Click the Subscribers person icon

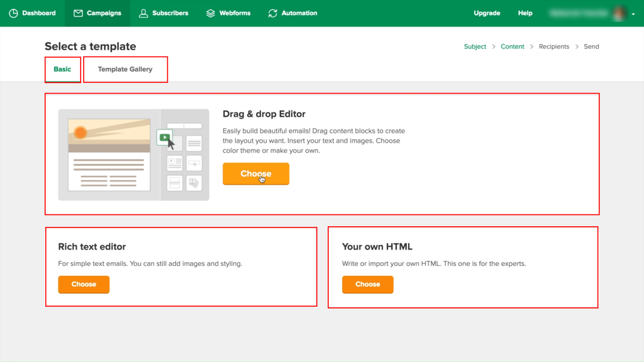pyautogui.click(x=143, y=13)
